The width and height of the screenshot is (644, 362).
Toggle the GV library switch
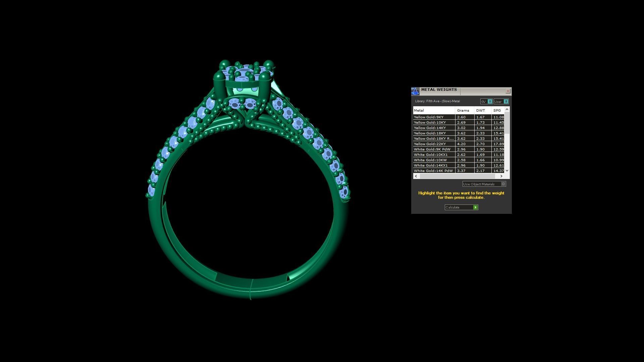click(486, 102)
